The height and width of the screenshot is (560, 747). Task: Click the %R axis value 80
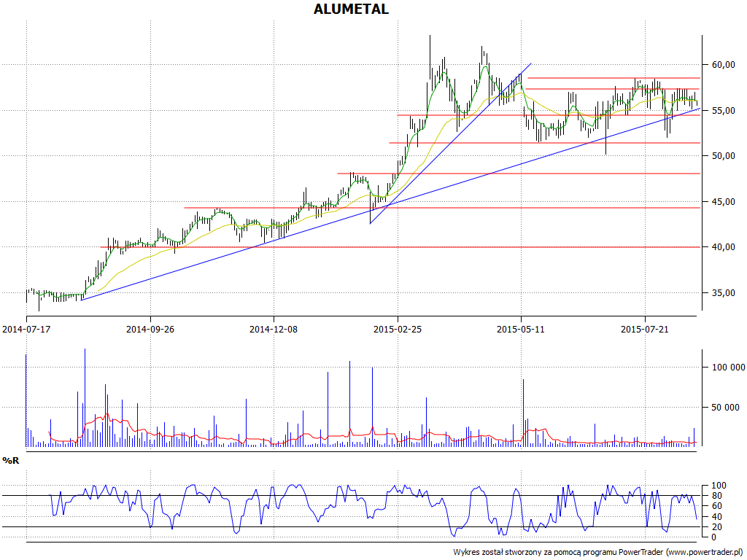[719, 496]
